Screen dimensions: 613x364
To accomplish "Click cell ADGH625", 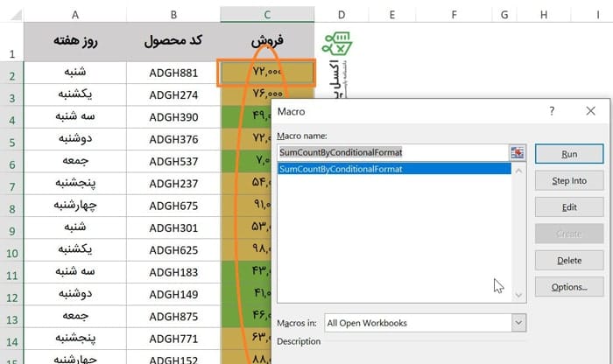I will tap(173, 250).
